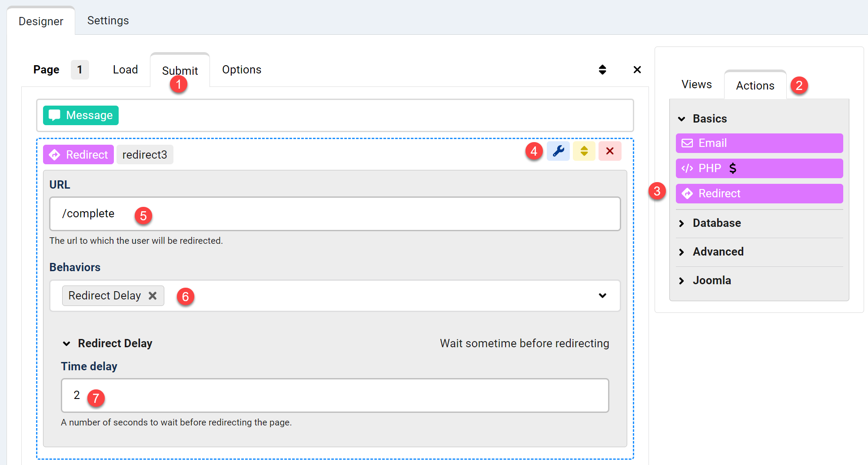Click the page sort arrows icon
This screenshot has width=868, height=465.
(x=602, y=70)
